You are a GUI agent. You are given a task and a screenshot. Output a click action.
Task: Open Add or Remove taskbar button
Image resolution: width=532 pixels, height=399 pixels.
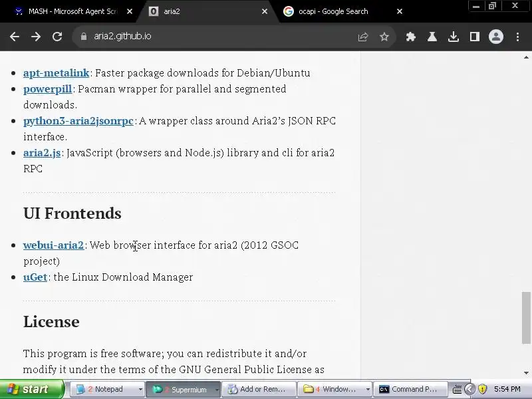259,389
